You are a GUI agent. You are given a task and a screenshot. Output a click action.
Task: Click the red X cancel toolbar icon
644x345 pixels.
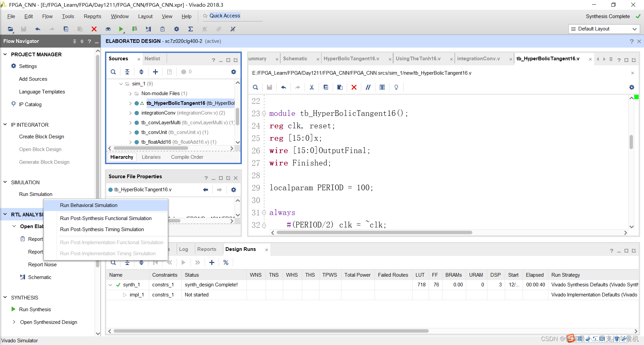point(94,29)
